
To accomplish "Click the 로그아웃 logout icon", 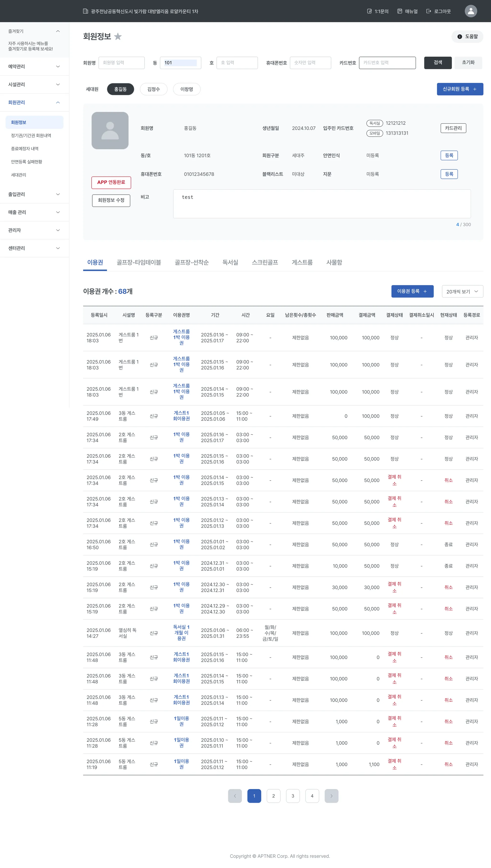I will (x=429, y=11).
